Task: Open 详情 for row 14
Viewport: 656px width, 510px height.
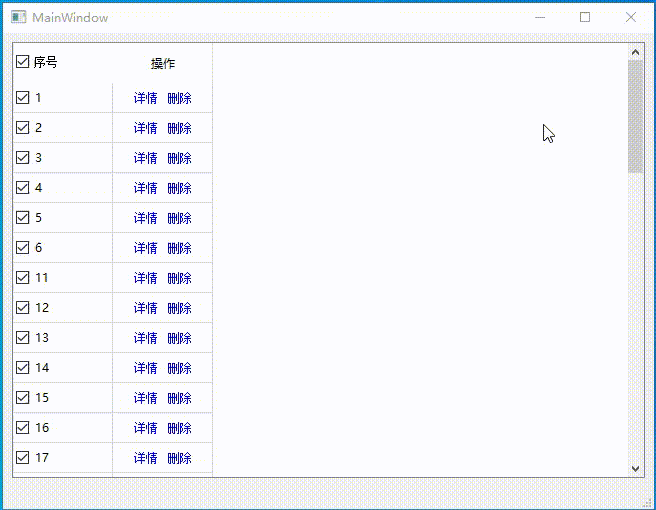Action: pos(146,368)
